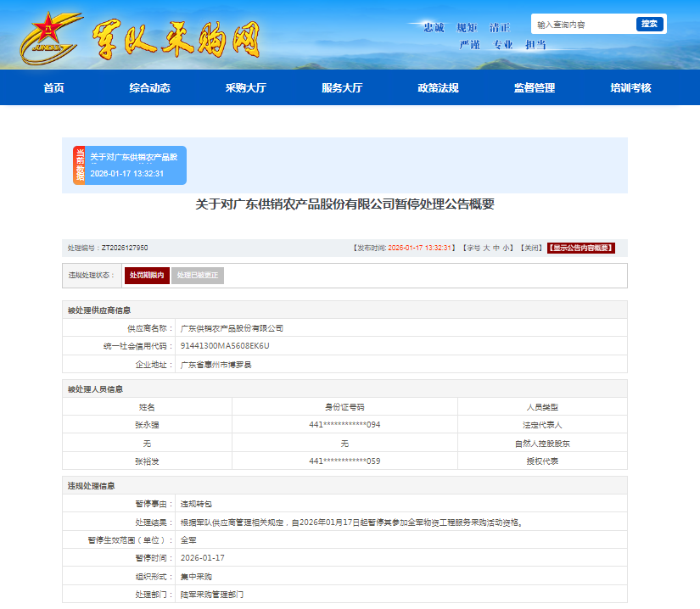Select the 当前数据 announcement card
The image size is (700, 609).
130,165
